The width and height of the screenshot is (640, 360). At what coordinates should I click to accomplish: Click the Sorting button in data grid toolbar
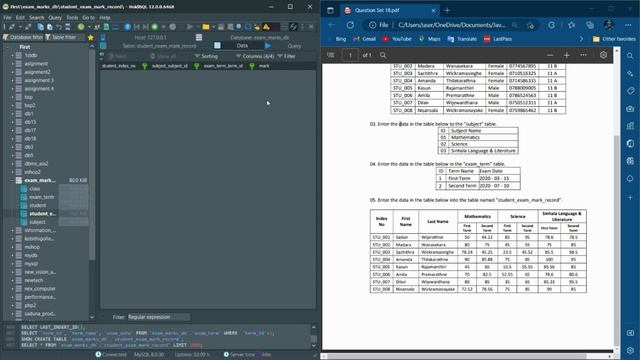click(x=206, y=56)
